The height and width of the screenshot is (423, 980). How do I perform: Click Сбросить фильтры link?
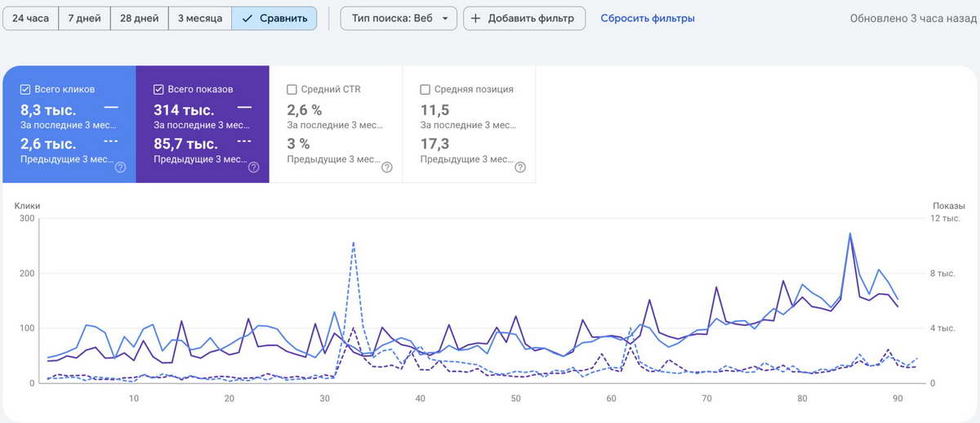(647, 18)
